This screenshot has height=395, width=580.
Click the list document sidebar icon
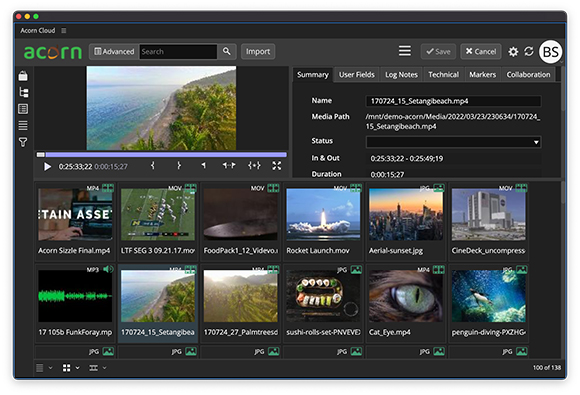(23, 109)
